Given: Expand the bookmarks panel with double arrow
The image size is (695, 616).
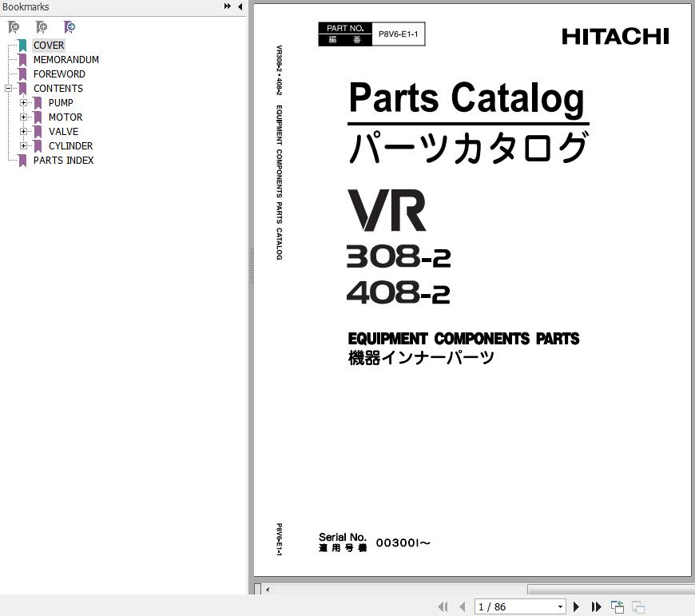Looking at the screenshot, I should [x=228, y=6].
